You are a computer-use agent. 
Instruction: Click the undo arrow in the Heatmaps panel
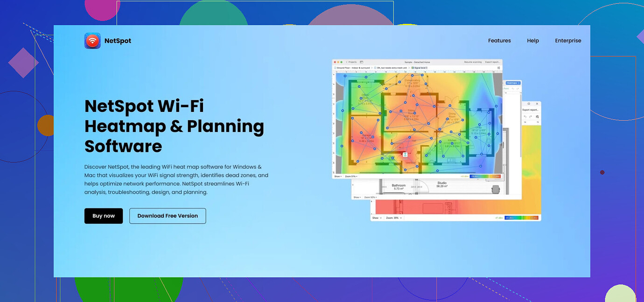point(513,89)
